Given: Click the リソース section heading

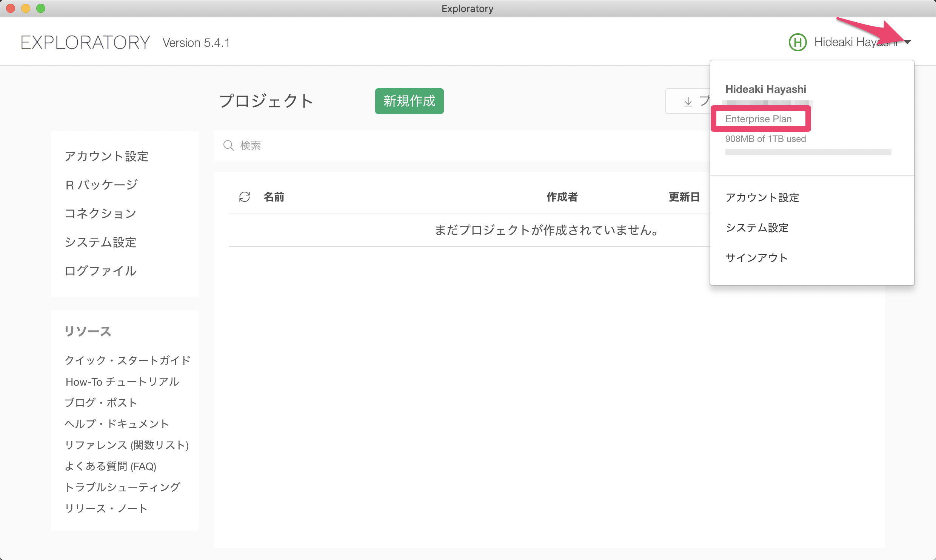Looking at the screenshot, I should 88,331.
